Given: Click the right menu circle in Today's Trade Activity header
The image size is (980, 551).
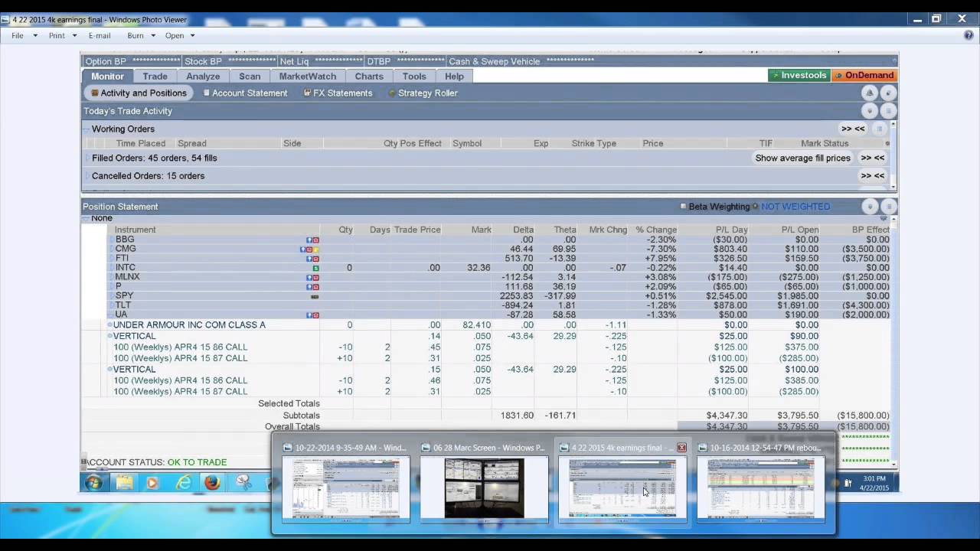Looking at the screenshot, I should 888,111.
